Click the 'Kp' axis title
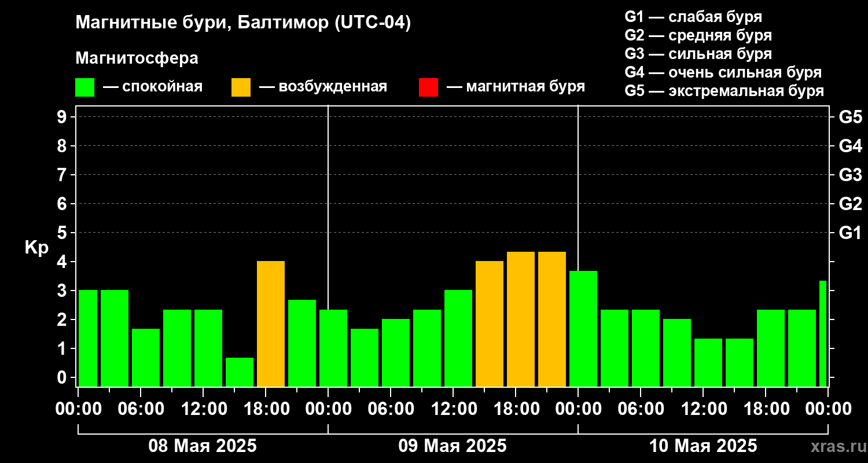868x463 pixels. (x=36, y=247)
